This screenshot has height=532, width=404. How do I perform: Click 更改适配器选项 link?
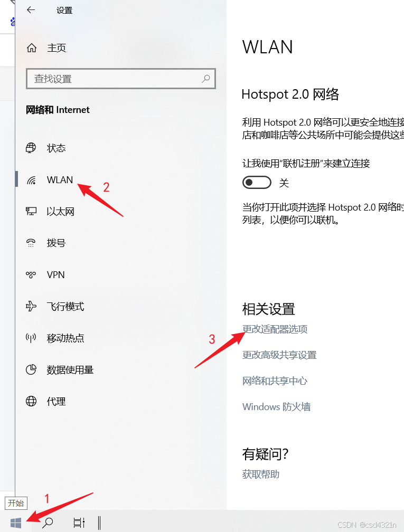click(275, 329)
